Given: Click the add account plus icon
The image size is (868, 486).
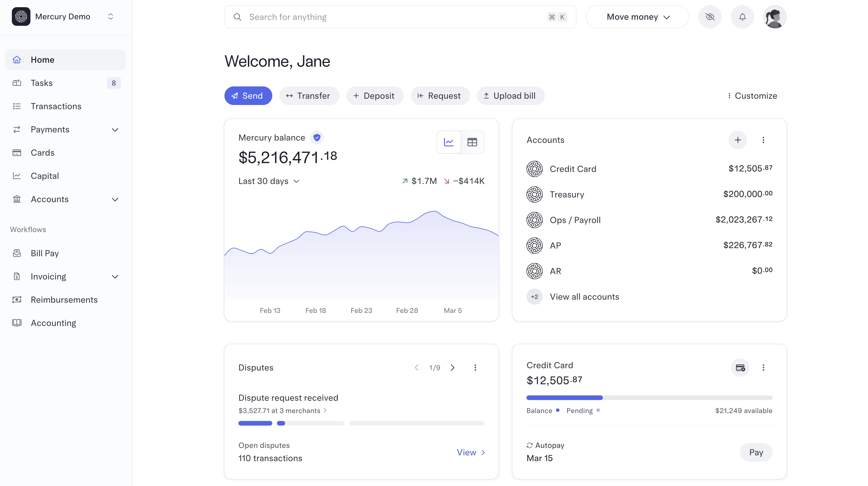Looking at the screenshot, I should [738, 140].
